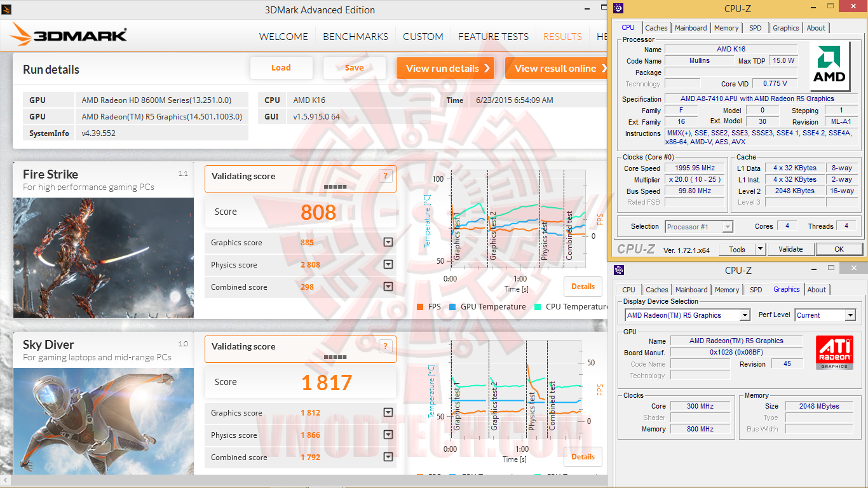Click the Validate button in CPU-Z
The height and width of the screenshot is (488, 868).
790,249
